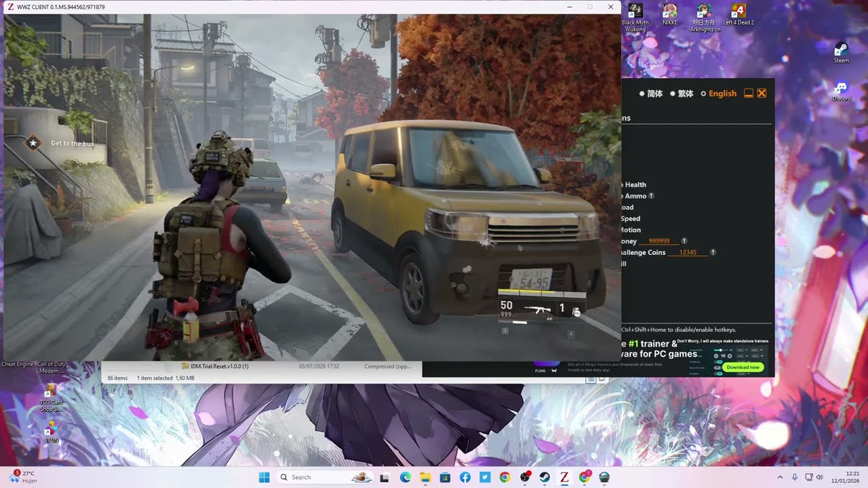The height and width of the screenshot is (488, 868).
Task: Open Twitter from taskbar
Action: coord(484,477)
